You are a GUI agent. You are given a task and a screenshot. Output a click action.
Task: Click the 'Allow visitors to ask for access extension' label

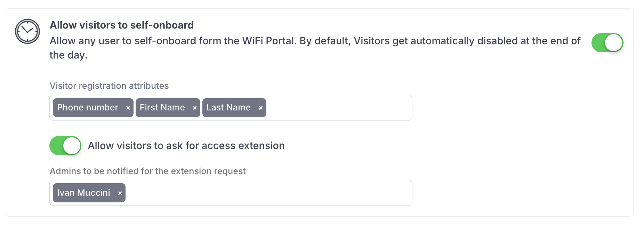tap(186, 146)
